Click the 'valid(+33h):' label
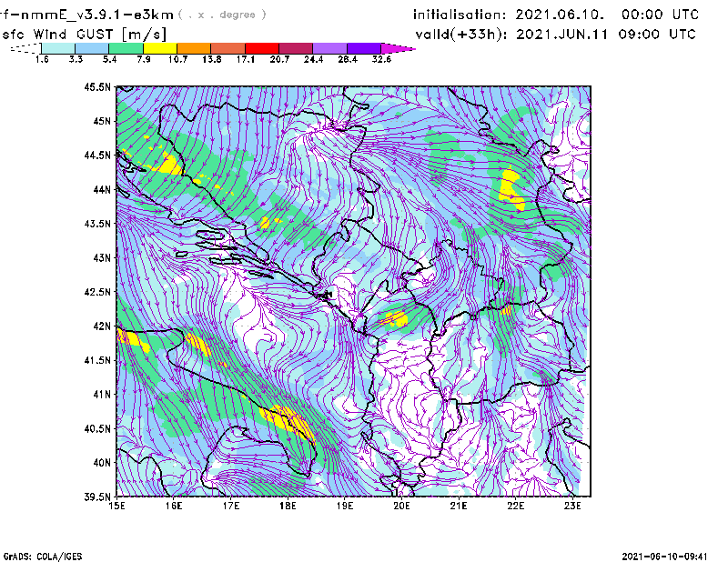 (461, 35)
